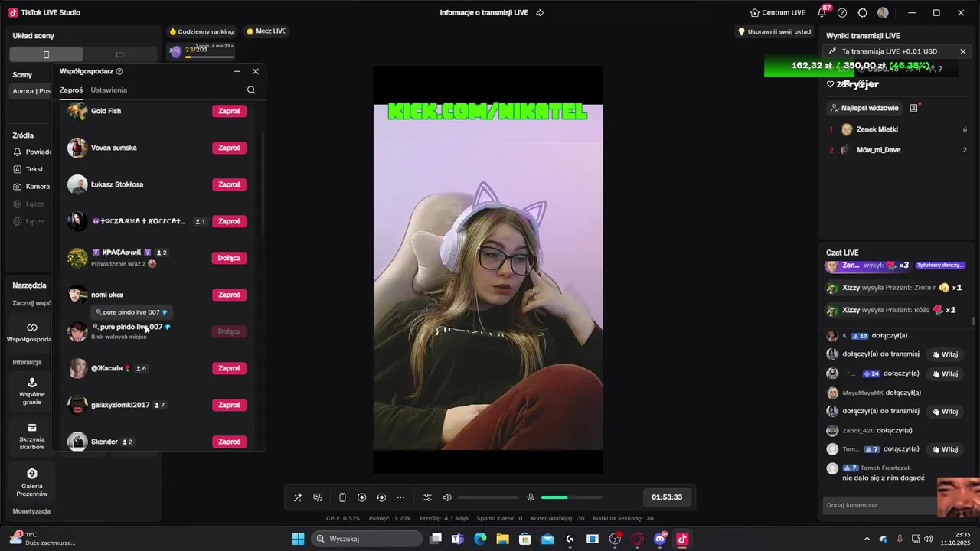Mute the microphone icon

click(x=531, y=497)
